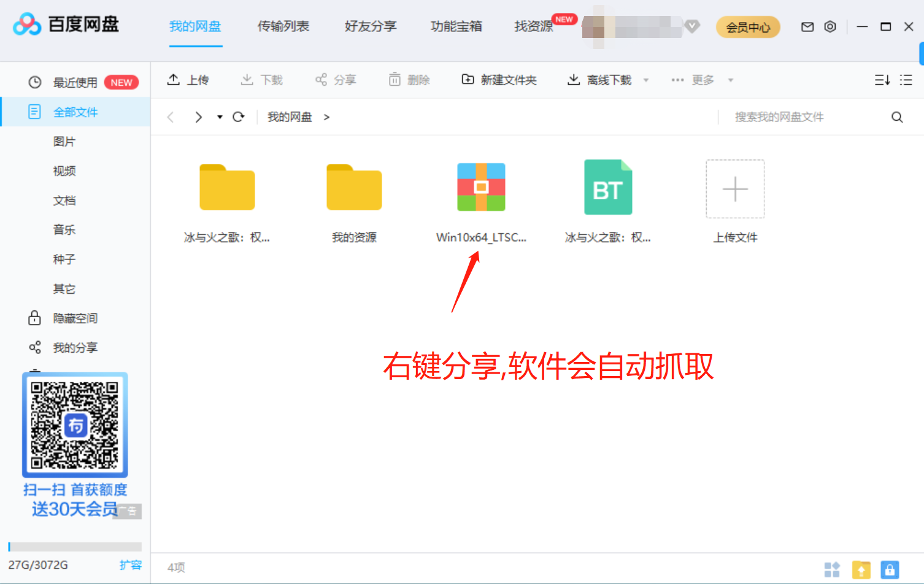Open the 离线下载 dropdown arrow
924x584 pixels.
[x=646, y=80]
